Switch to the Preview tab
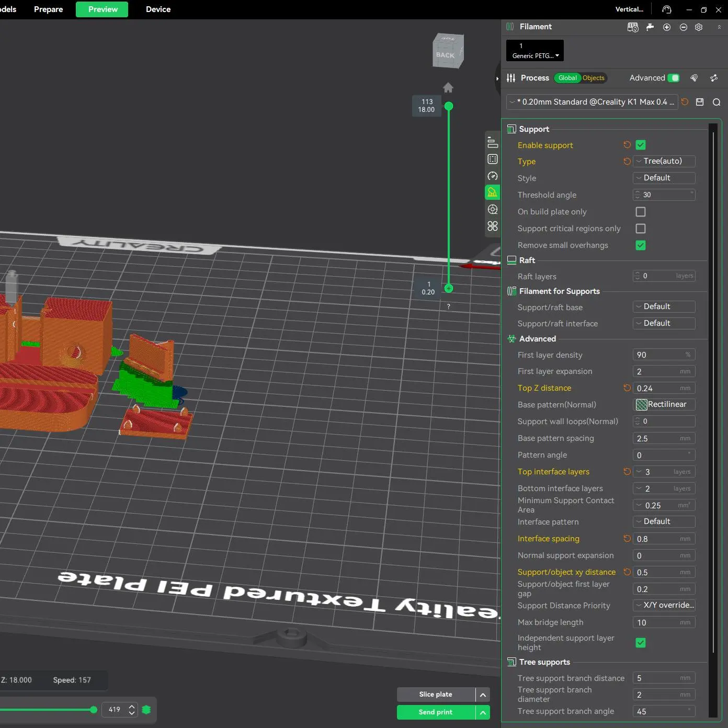The width and height of the screenshot is (728, 728). pyautogui.click(x=102, y=9)
